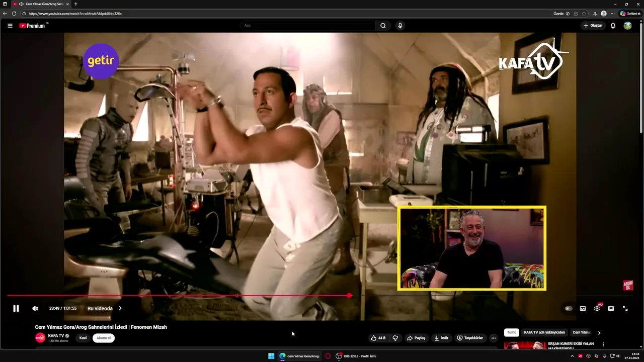
Task: Open player settings gear
Action: [x=597, y=308]
